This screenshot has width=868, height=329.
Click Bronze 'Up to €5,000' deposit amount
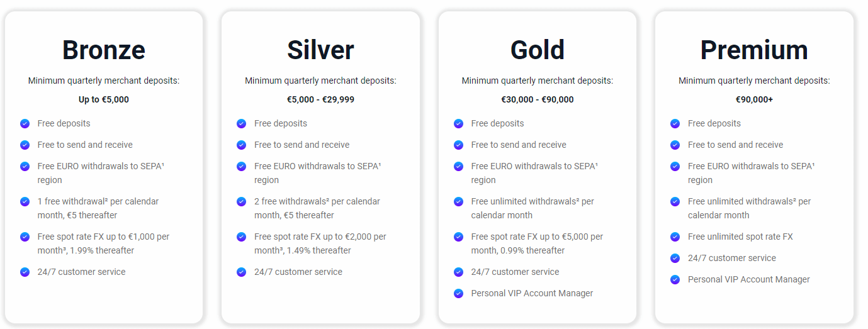pyautogui.click(x=104, y=99)
